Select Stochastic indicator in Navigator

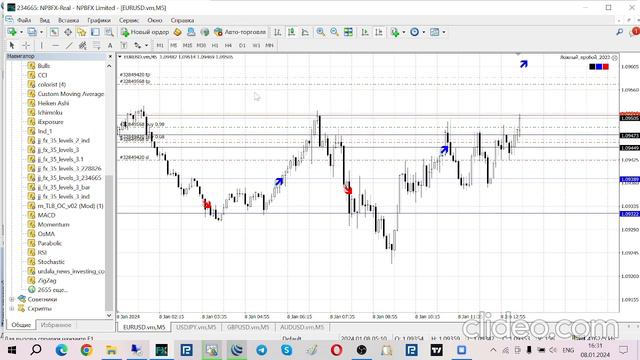pos(51,262)
